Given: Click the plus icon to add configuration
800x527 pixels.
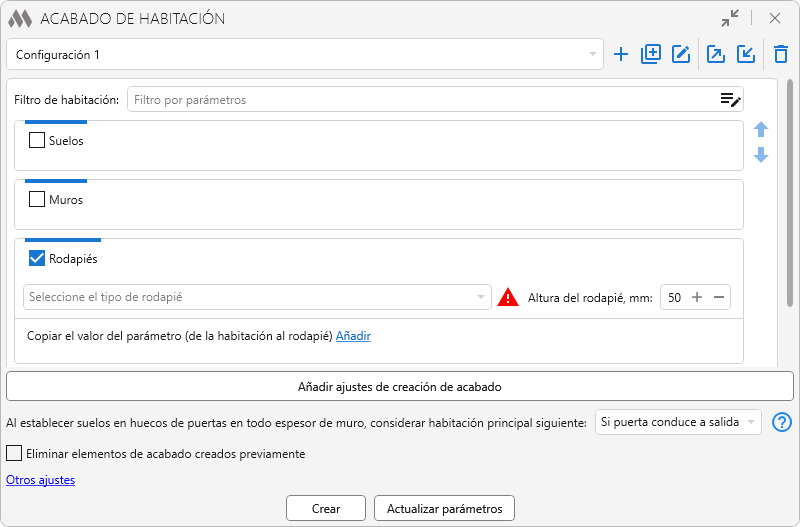Looking at the screenshot, I should click(621, 55).
